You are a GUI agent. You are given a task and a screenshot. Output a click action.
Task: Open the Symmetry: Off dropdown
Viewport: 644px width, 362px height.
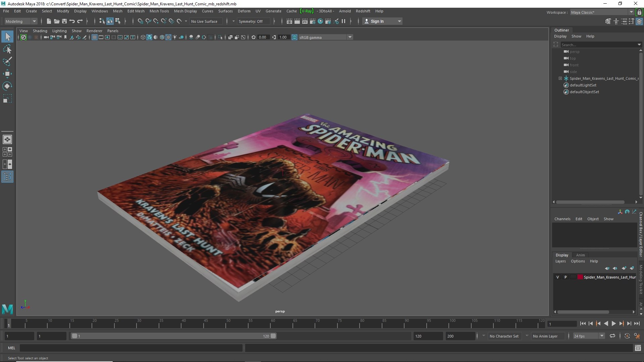coord(254,21)
